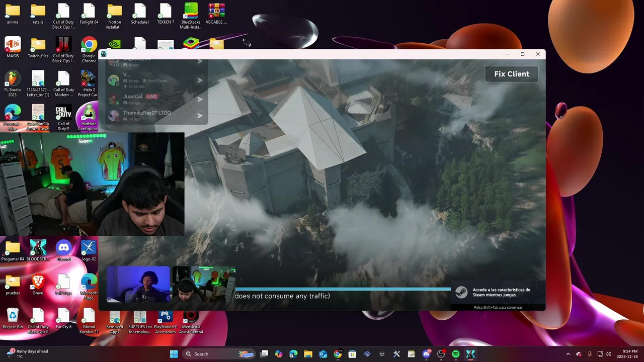This screenshot has height=362, width=644.
Task: Open Microsoft Store from the taskbar
Action: coord(352,354)
